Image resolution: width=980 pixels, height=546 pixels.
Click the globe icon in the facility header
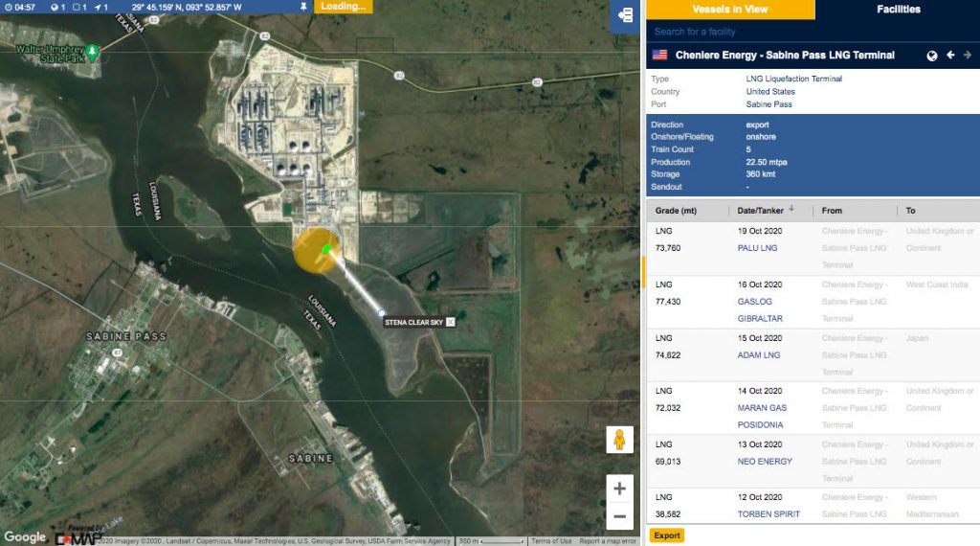[932, 56]
